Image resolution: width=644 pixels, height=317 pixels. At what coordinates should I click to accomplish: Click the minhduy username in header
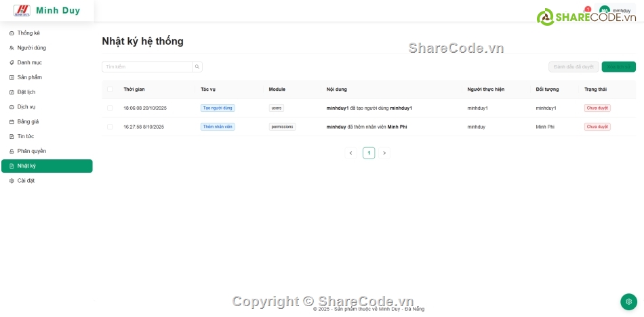[x=622, y=11]
